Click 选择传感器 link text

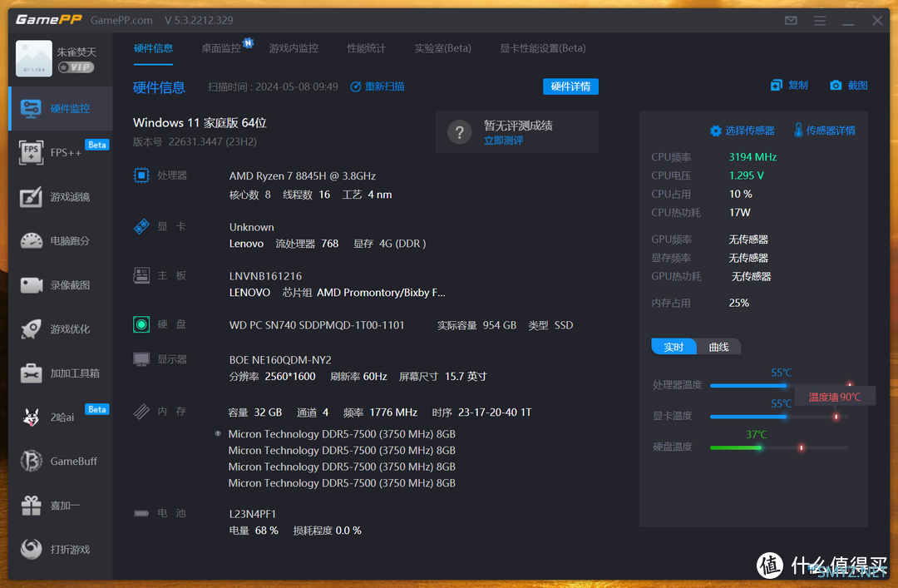tap(750, 131)
